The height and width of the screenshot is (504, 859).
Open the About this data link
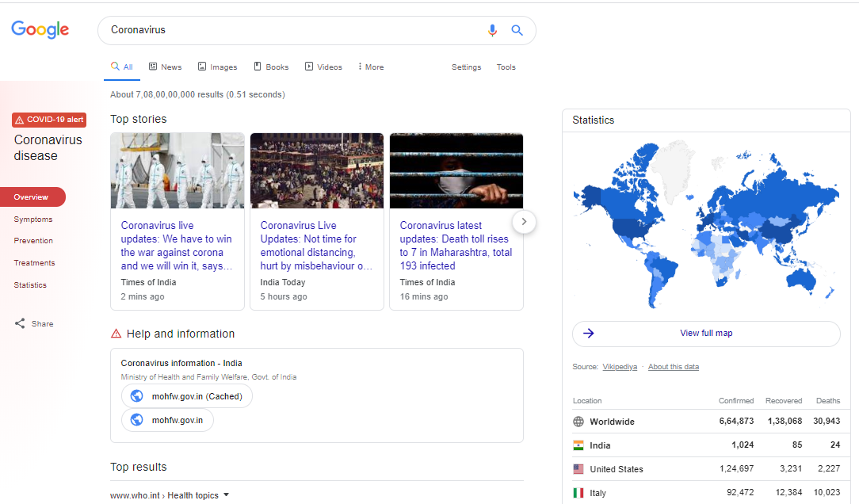point(673,367)
